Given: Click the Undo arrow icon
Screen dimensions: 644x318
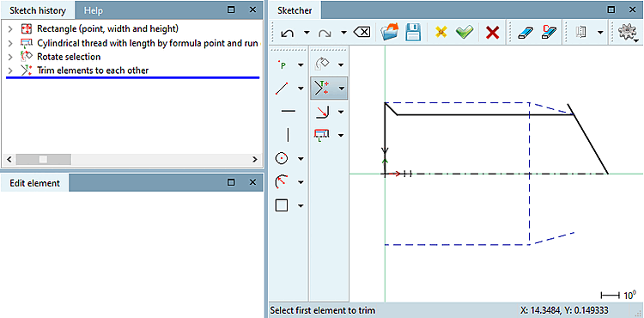Looking at the screenshot, I should [287, 33].
